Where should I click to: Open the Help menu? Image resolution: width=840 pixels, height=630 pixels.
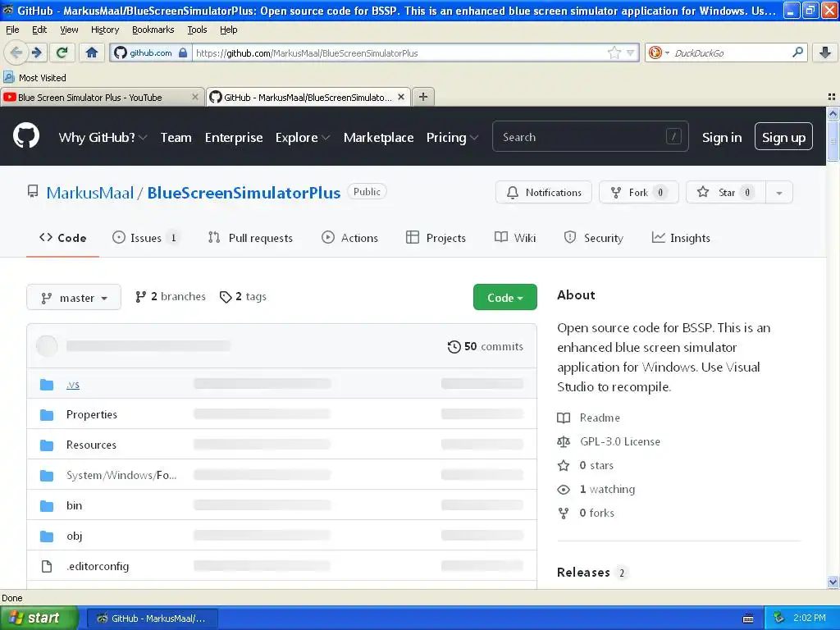click(229, 30)
